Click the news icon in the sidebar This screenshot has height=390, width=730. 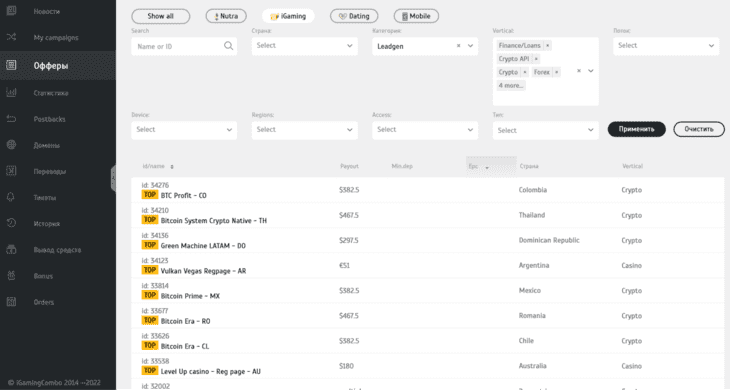pos(11,11)
